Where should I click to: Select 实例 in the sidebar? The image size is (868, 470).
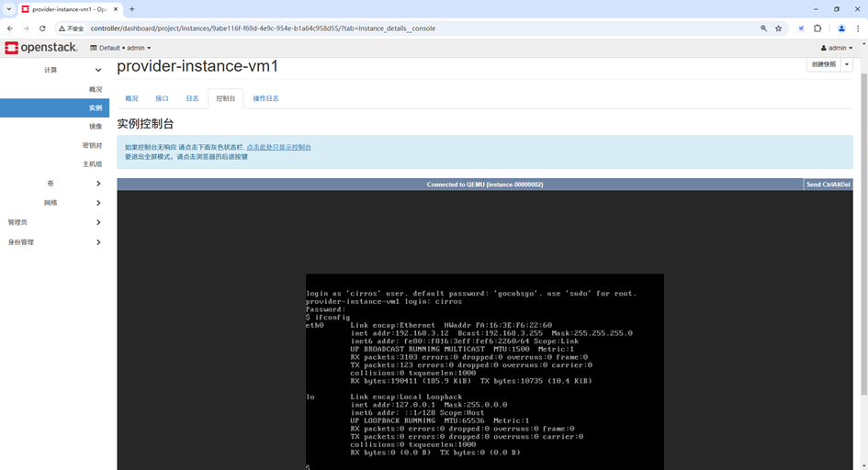(x=55, y=107)
